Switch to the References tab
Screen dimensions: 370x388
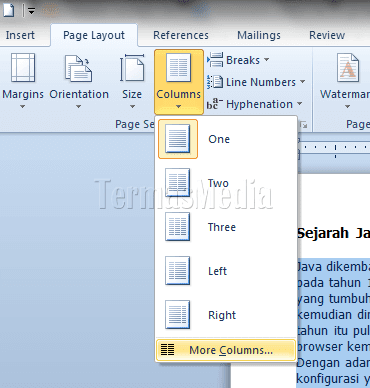click(181, 35)
